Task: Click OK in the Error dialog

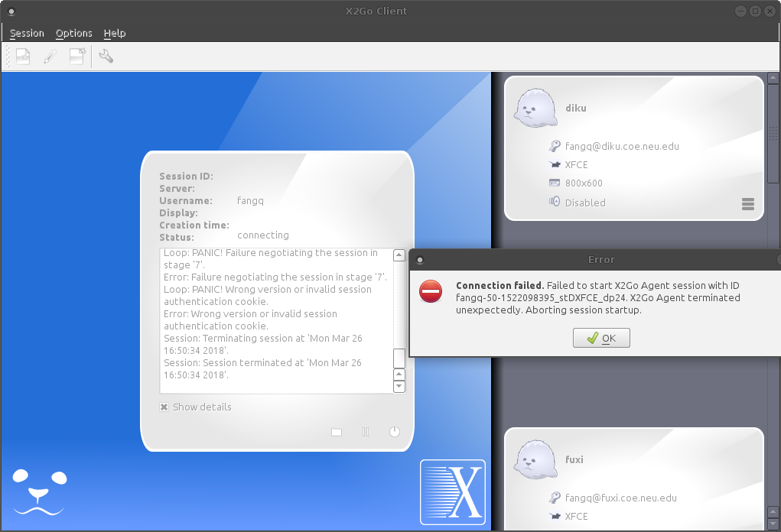Action: [601, 338]
